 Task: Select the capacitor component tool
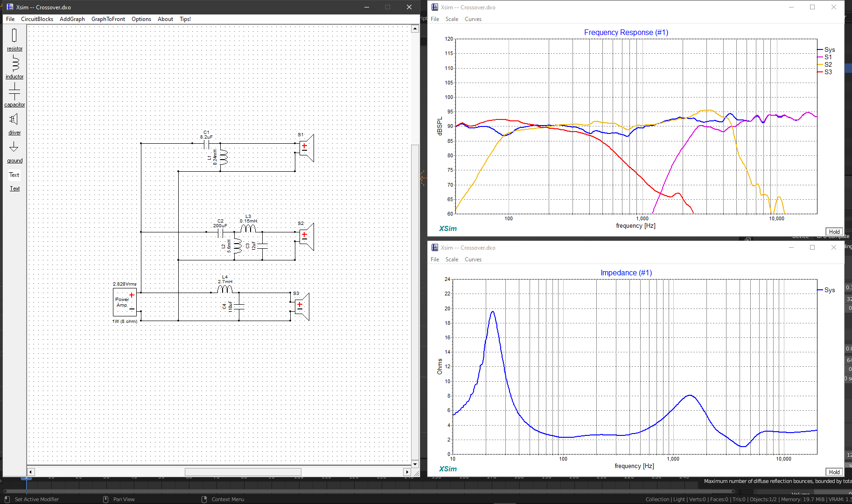click(x=14, y=95)
